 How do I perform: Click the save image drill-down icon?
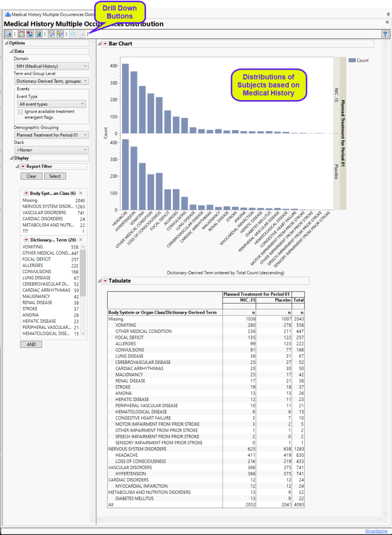29,34
